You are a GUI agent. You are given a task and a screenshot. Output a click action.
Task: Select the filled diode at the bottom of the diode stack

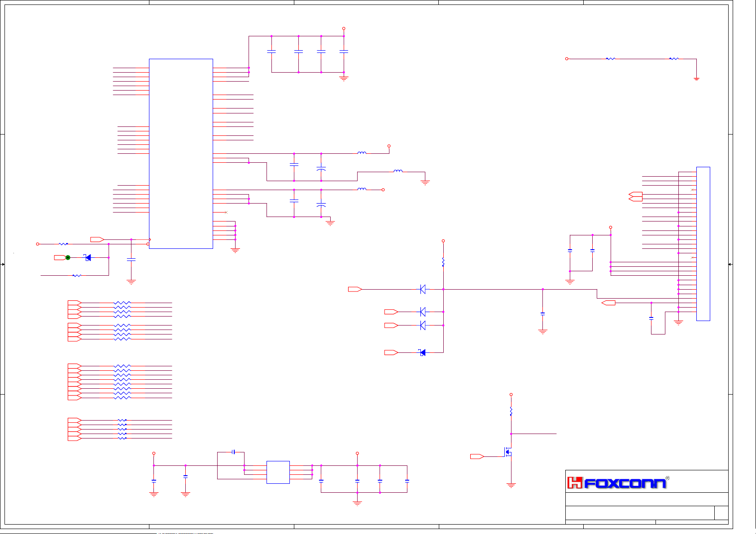tap(422, 352)
